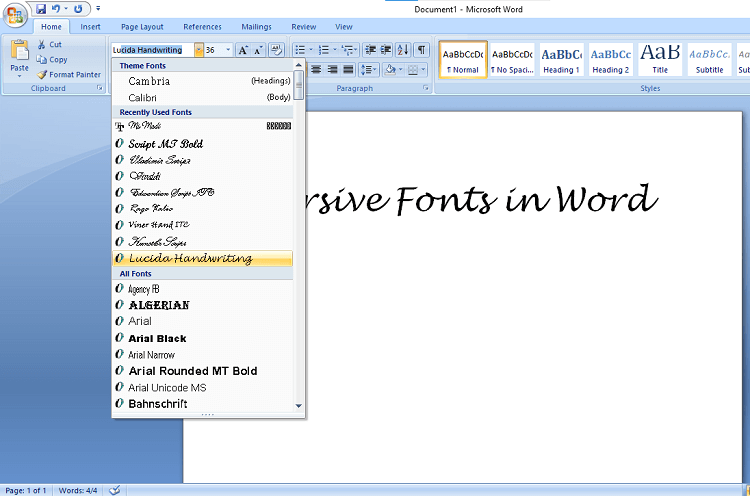Apply the Subtitle style
Screen dimensions: 750x496
[709, 60]
